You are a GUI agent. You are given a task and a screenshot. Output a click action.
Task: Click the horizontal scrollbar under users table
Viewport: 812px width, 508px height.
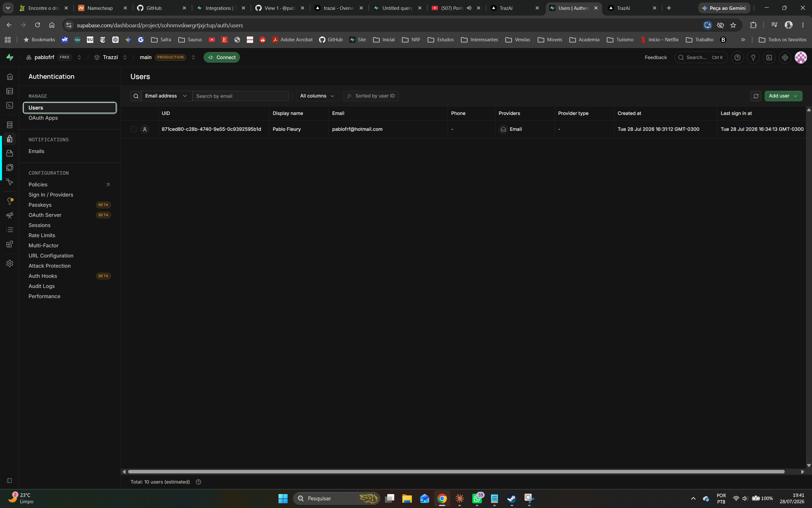coord(456,472)
